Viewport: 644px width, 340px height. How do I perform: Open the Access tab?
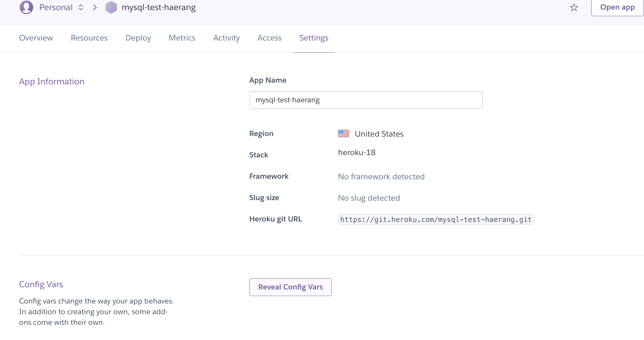coord(269,38)
